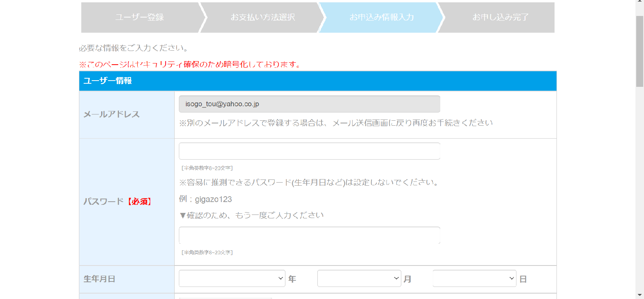Click the password confirmation input field
Image resolution: width=644 pixels, height=299 pixels.
tap(309, 235)
